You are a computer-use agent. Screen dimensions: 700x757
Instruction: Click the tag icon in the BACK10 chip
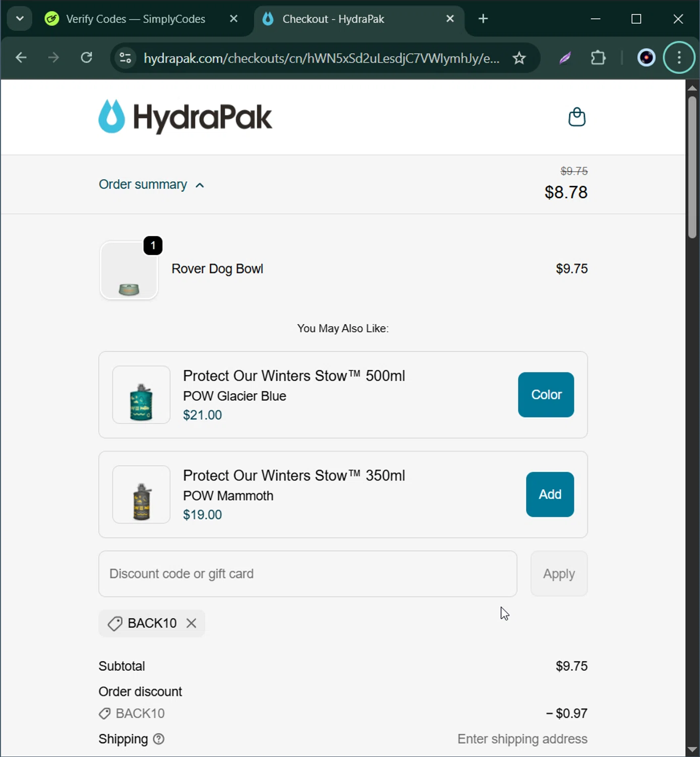click(x=115, y=624)
